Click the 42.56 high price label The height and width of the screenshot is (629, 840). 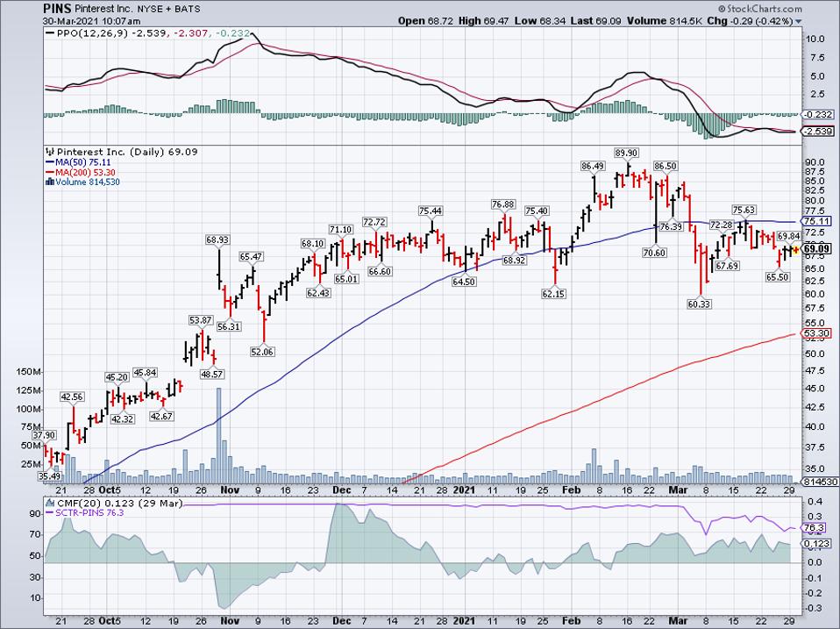72,397
